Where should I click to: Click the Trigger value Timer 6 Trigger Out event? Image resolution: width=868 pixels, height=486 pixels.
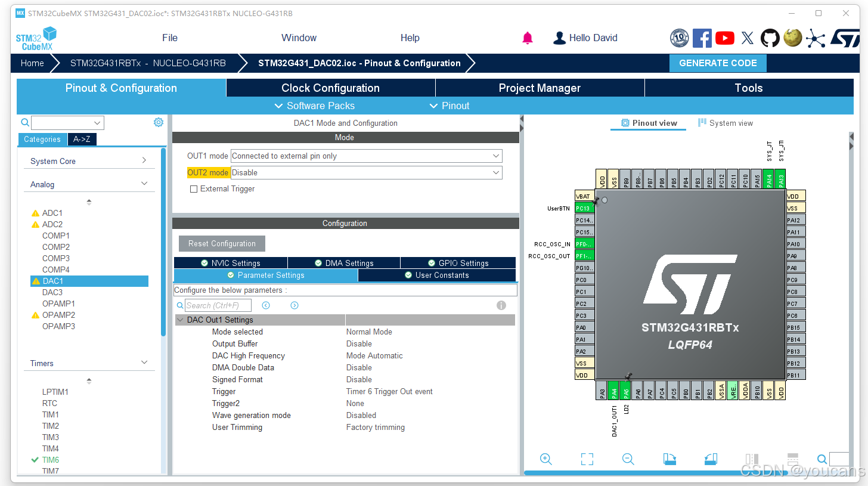pos(389,392)
